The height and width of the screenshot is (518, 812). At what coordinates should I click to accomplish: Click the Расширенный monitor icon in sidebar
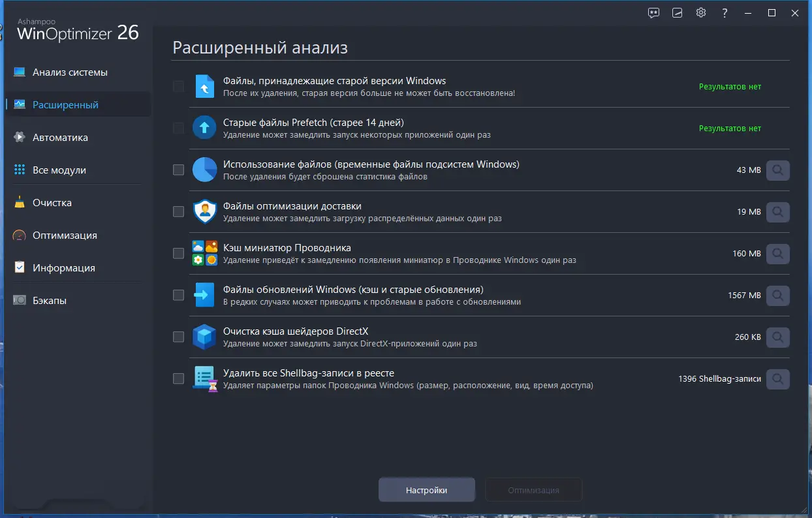(20, 105)
